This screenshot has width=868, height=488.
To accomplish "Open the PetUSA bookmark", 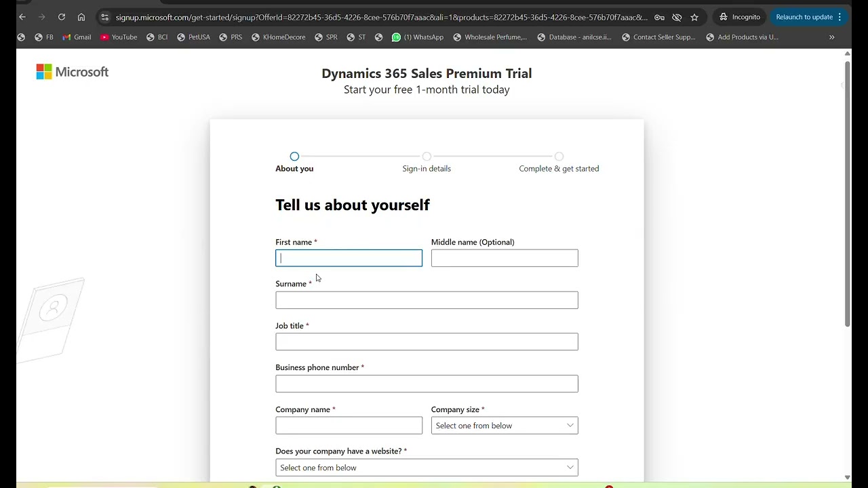I will [194, 37].
